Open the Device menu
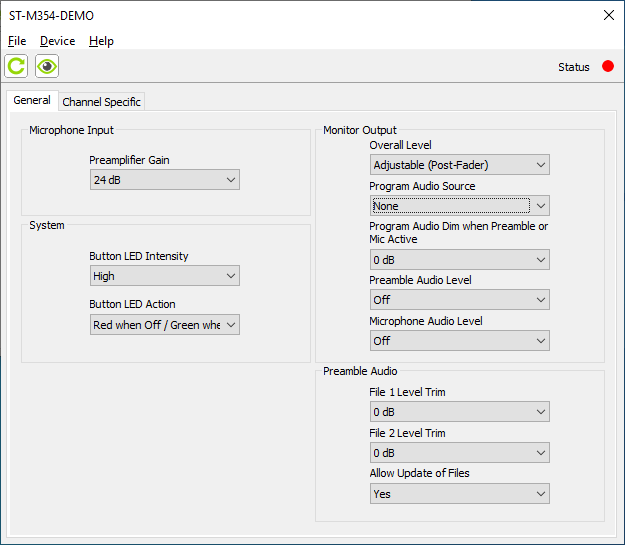The width and height of the screenshot is (625, 545). 57,41
